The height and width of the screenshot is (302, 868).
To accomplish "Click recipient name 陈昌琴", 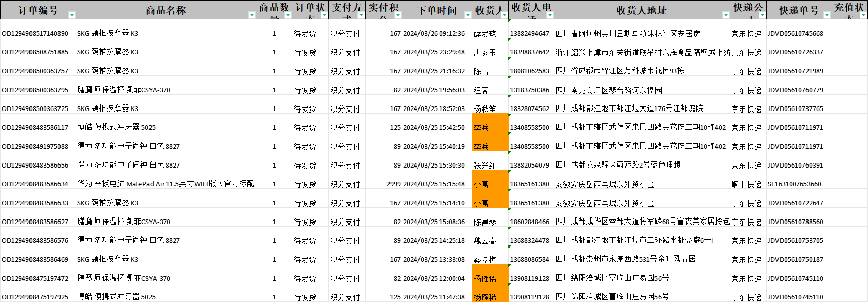I will coord(485,222).
